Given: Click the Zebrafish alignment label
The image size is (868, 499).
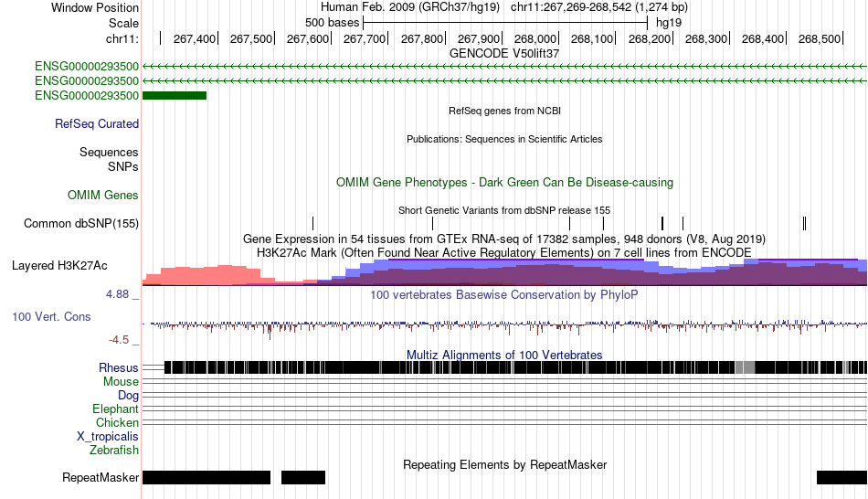Looking at the screenshot, I should click(114, 450).
